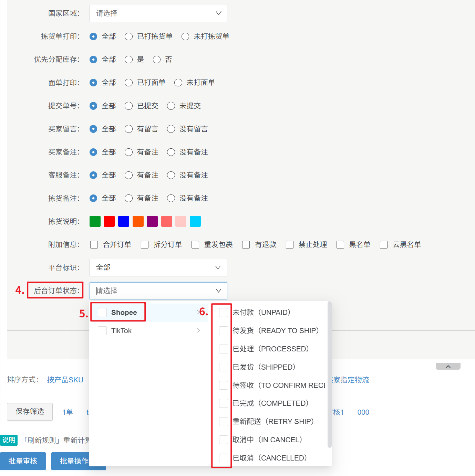Check the 未付款 (UNPAID) status checkbox
Image resolution: width=475 pixels, height=476 pixels.
[224, 313]
